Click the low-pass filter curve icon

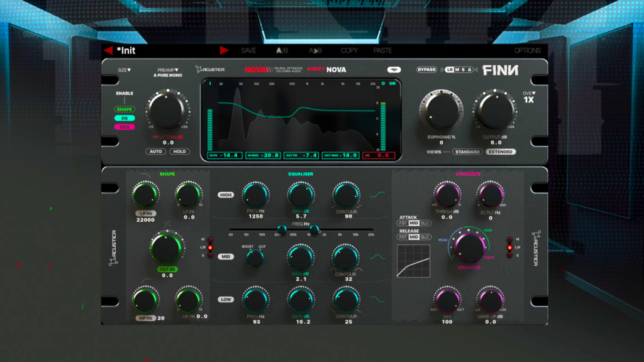(x=146, y=175)
